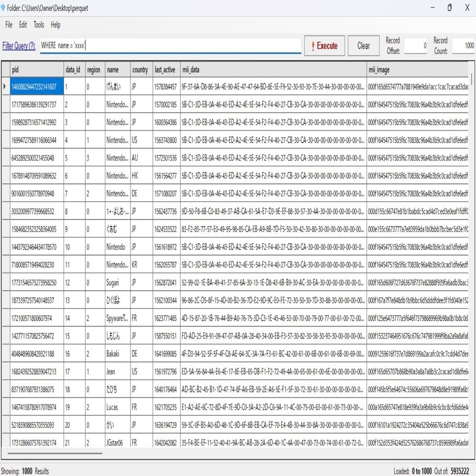Screen dimensions: 476x476
Task: Click last_active cell 1600364386
Action: 167,122
